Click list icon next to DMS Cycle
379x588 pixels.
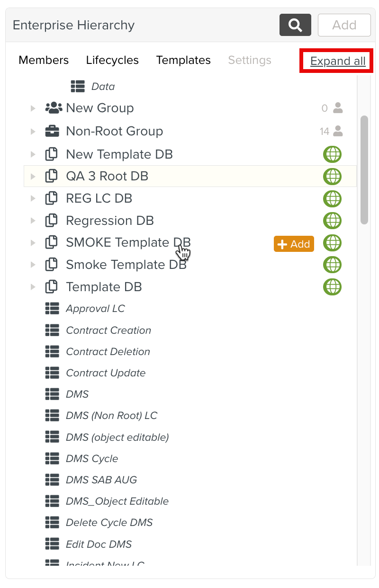coord(52,458)
